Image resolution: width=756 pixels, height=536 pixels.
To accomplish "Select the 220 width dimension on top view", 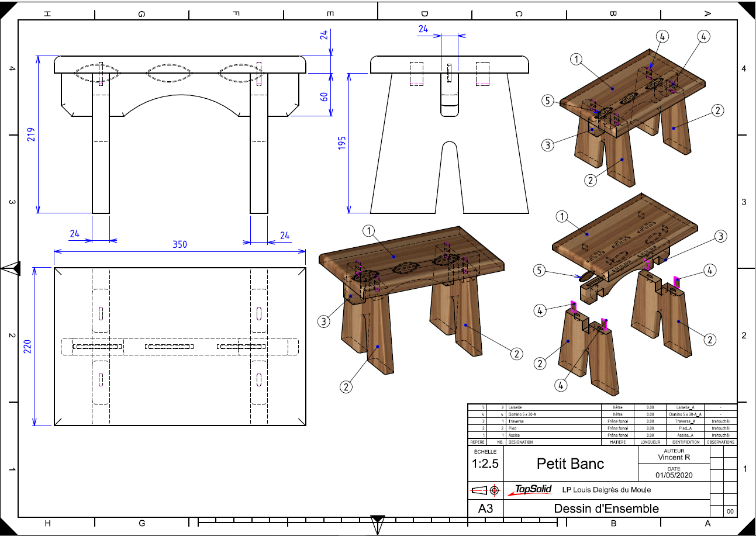I will [27, 346].
